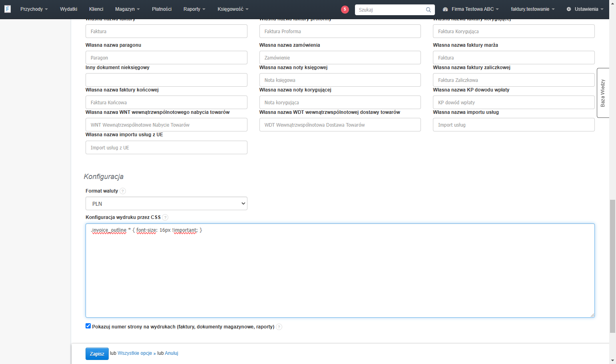Follow the Wszystkie opcje link
616x364 pixels.
click(x=137, y=353)
